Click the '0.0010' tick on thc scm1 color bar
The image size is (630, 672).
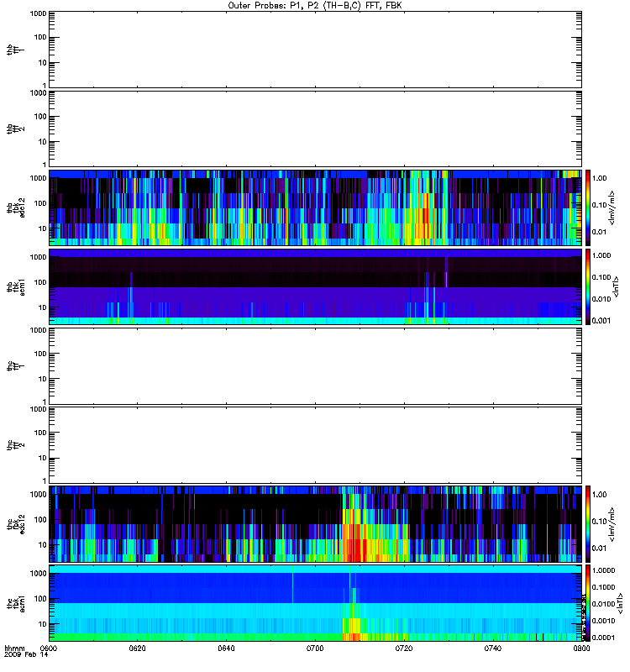(x=603, y=621)
